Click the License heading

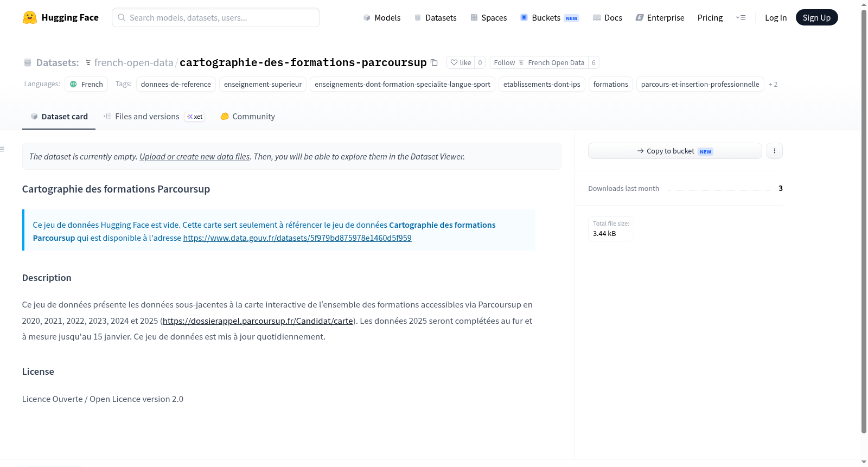pyautogui.click(x=38, y=372)
